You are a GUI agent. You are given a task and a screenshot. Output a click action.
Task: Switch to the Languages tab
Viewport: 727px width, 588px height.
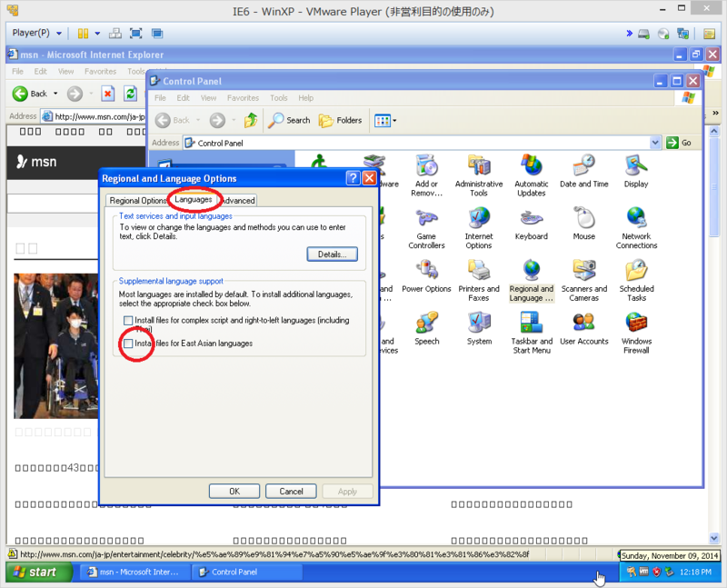click(194, 199)
